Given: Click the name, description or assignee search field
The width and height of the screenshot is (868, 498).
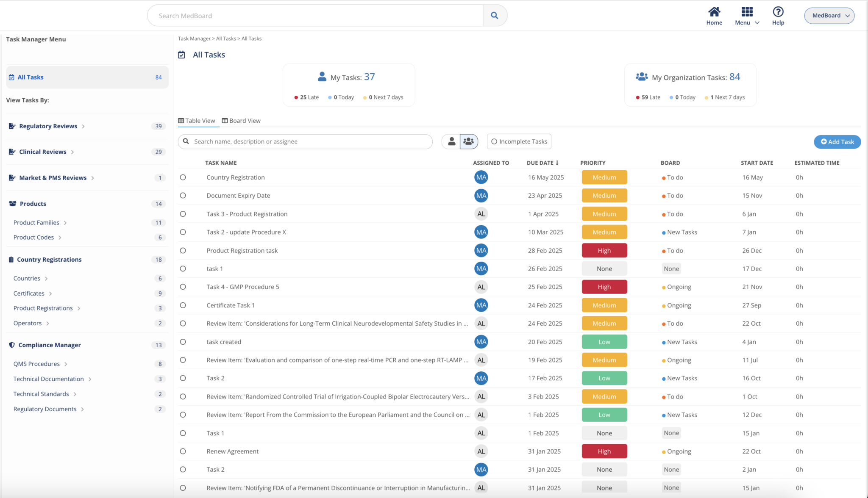Looking at the screenshot, I should (x=305, y=141).
